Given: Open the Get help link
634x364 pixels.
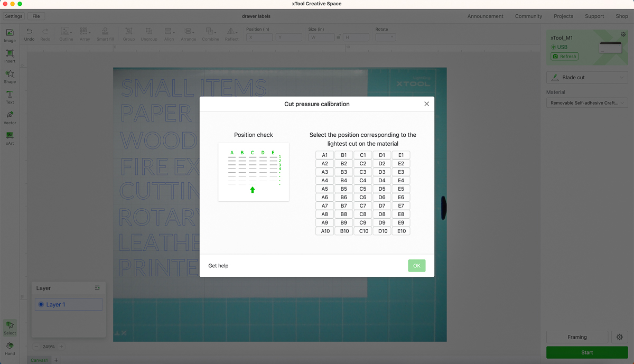Looking at the screenshot, I should point(218,266).
